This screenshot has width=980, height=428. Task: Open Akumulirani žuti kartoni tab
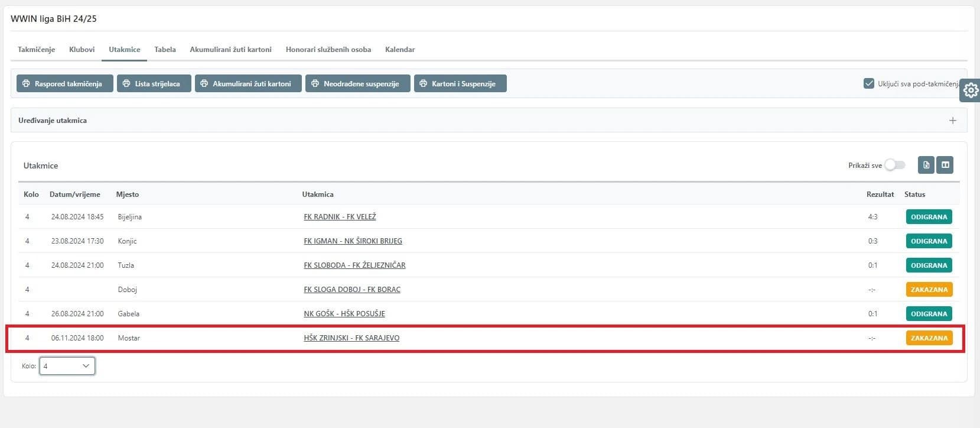pyautogui.click(x=230, y=50)
